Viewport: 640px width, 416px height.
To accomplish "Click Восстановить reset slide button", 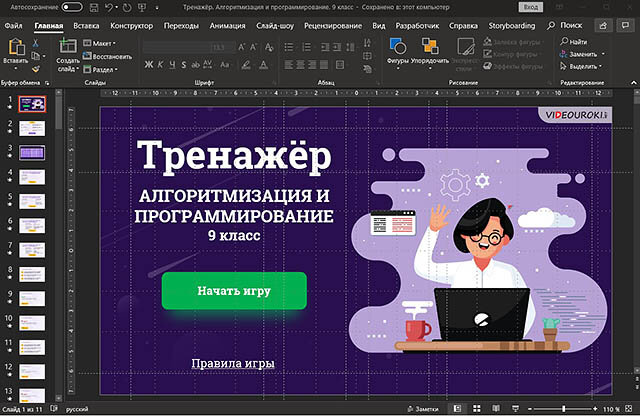I will (x=108, y=56).
